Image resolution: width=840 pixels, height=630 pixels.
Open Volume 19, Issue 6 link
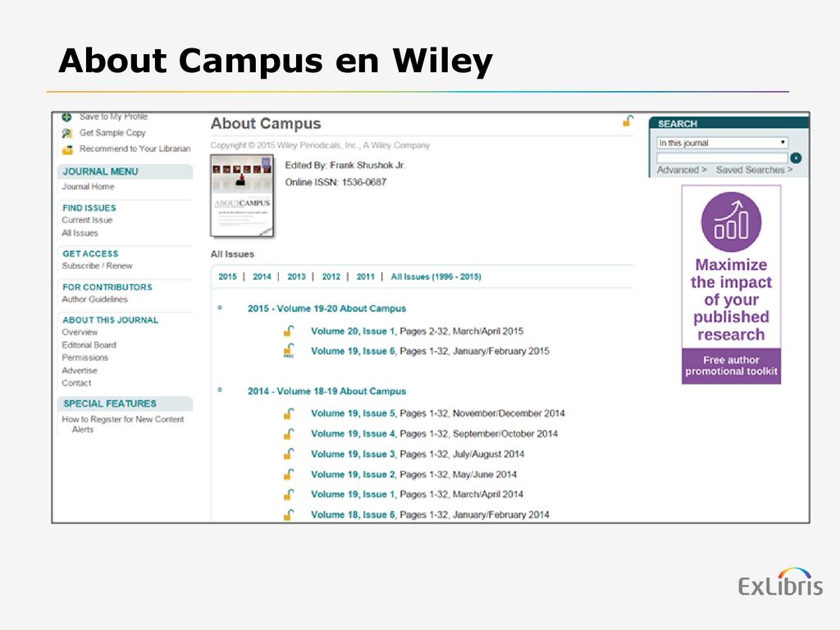click(x=353, y=351)
